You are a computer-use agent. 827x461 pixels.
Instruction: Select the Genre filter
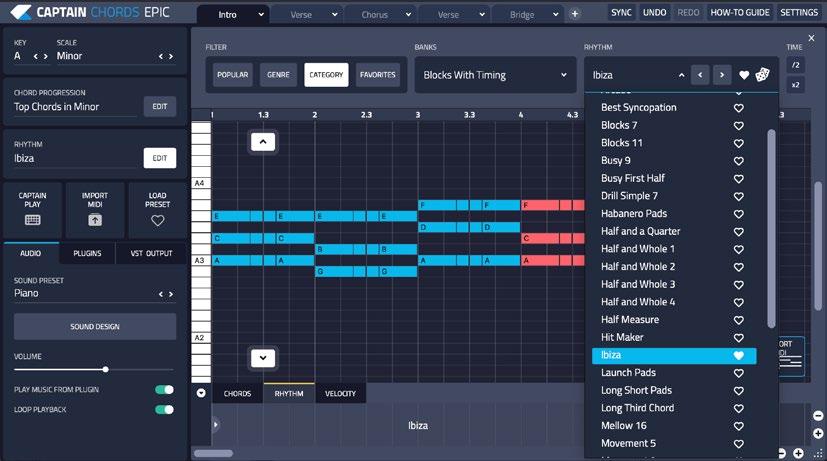click(x=278, y=75)
